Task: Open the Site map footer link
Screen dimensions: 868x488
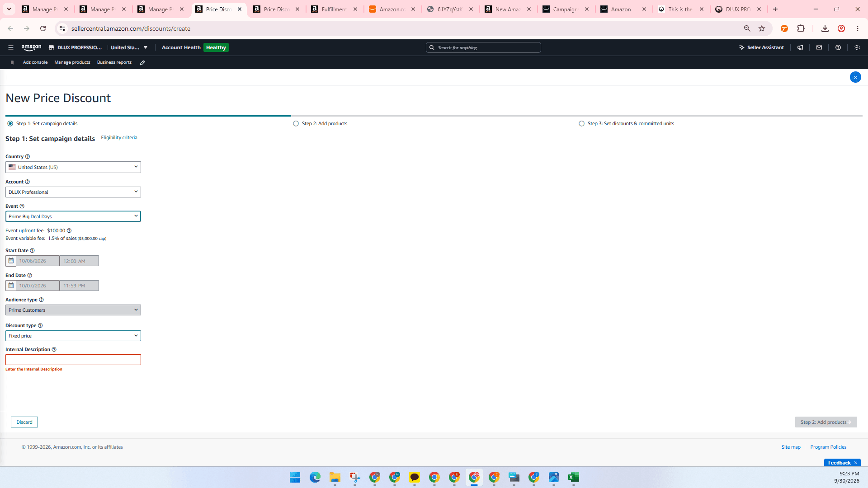Action: pos(791,447)
